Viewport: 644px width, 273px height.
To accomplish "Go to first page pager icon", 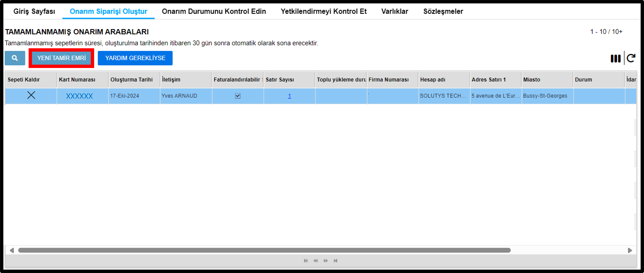I will pyautogui.click(x=306, y=260).
